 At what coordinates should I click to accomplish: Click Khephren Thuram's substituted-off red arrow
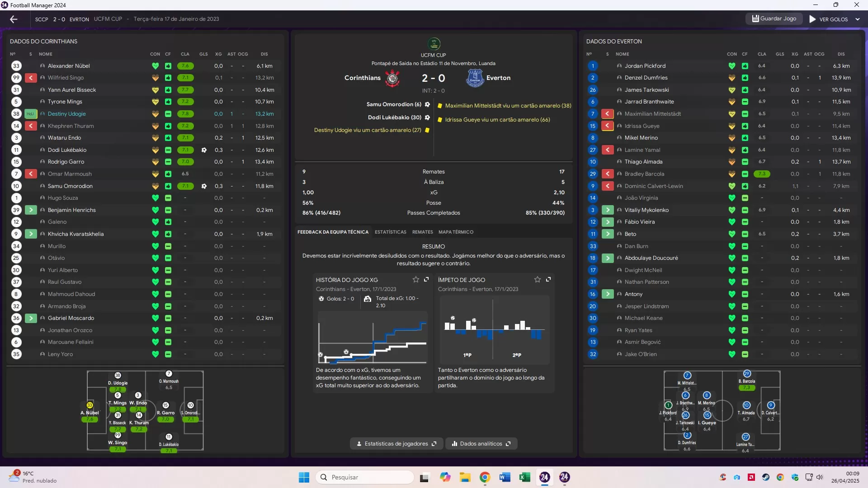31,126
